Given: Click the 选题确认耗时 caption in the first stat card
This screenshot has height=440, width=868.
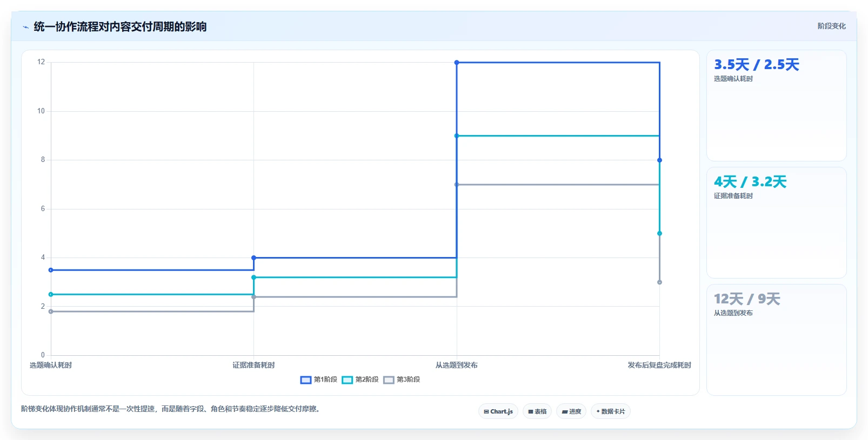Looking at the screenshot, I should (x=733, y=79).
